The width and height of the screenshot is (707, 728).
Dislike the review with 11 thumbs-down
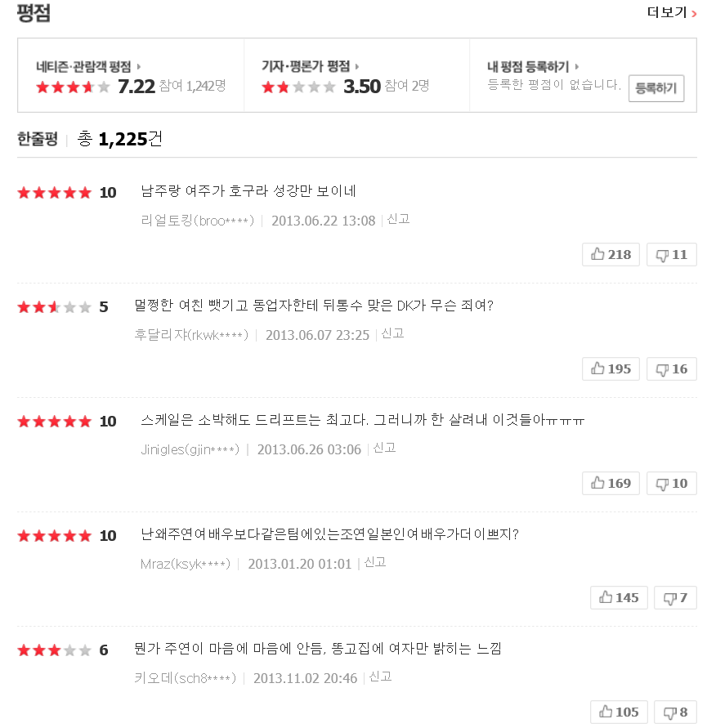coord(671,255)
